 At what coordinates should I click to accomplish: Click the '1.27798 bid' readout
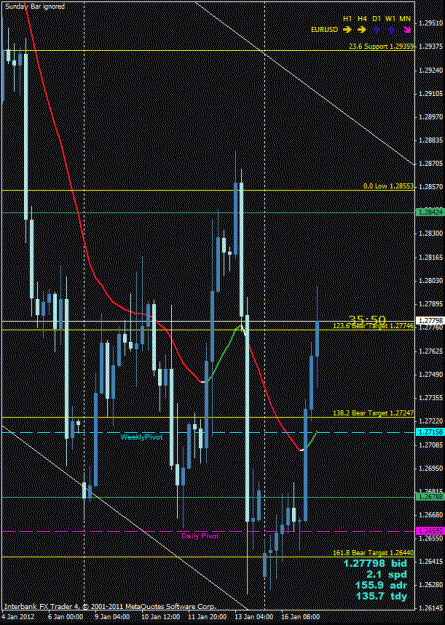coord(375,563)
